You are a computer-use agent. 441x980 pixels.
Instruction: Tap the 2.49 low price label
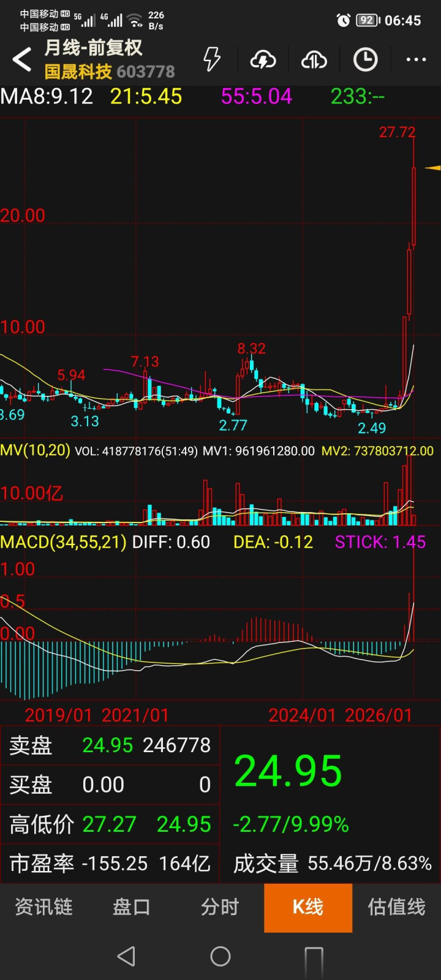pos(372,428)
